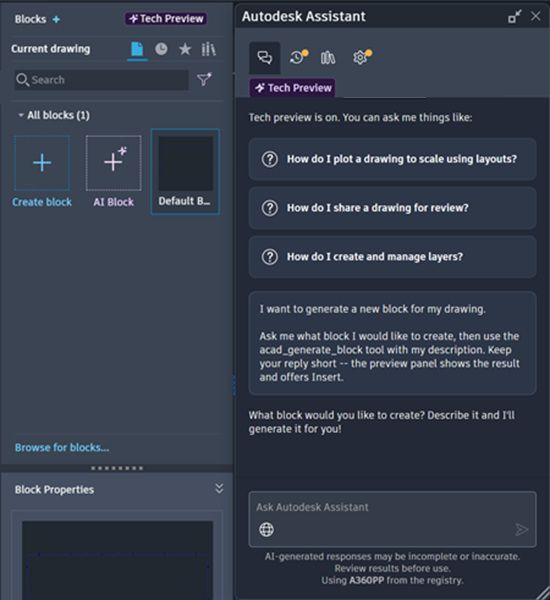Click the 'What block would you like to create?' reply
Viewport: 550px width, 600px height.
(382, 422)
